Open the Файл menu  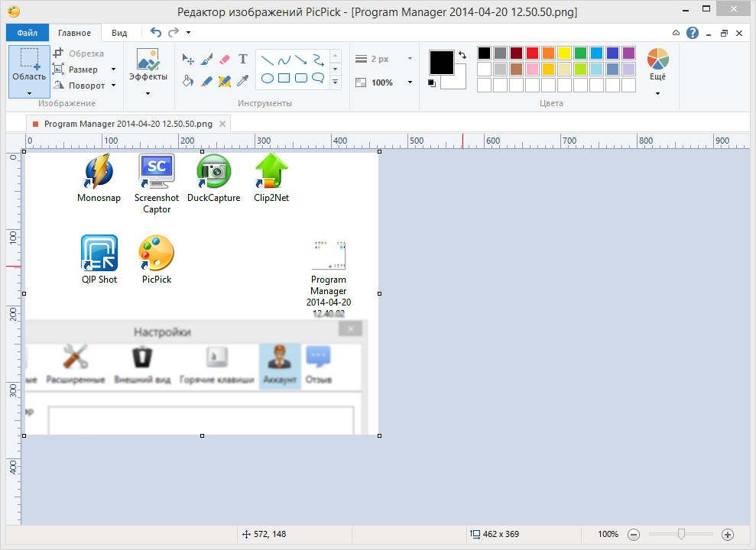28,33
